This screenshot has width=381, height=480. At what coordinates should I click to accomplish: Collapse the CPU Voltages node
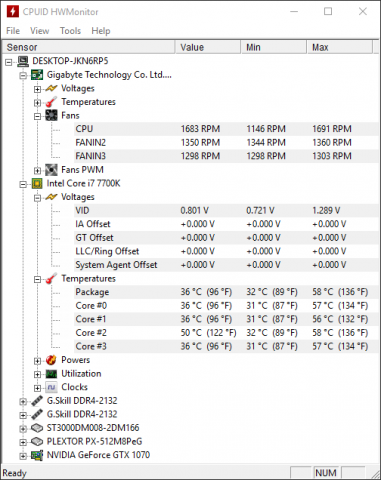tap(37, 198)
